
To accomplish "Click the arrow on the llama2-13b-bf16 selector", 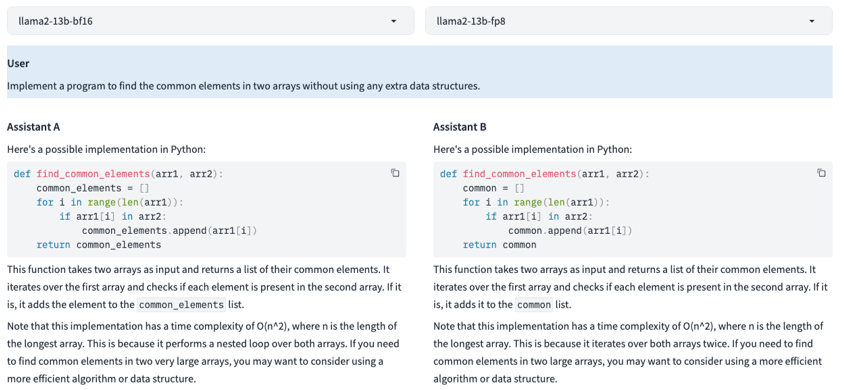I will [x=393, y=21].
